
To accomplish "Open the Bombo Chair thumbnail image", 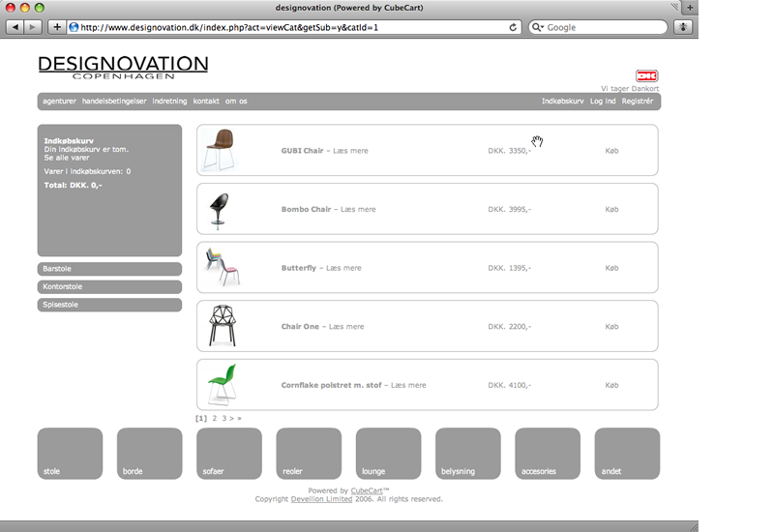I will pos(220,210).
